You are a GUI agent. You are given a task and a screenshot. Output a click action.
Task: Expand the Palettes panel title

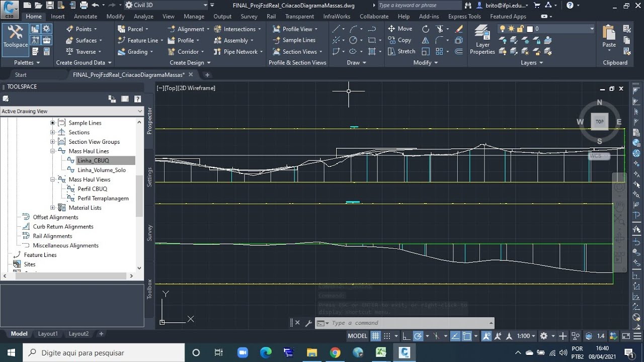(27, 62)
